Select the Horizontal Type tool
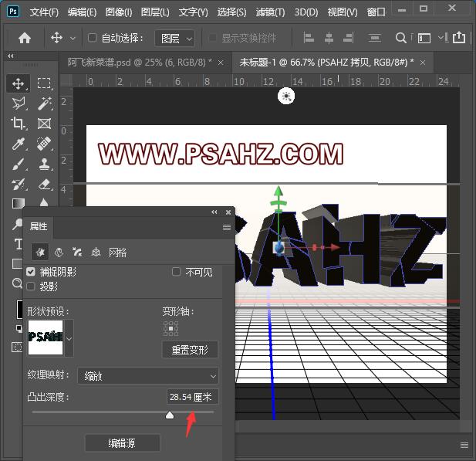Viewport: 476px width, 461px height. (19, 244)
